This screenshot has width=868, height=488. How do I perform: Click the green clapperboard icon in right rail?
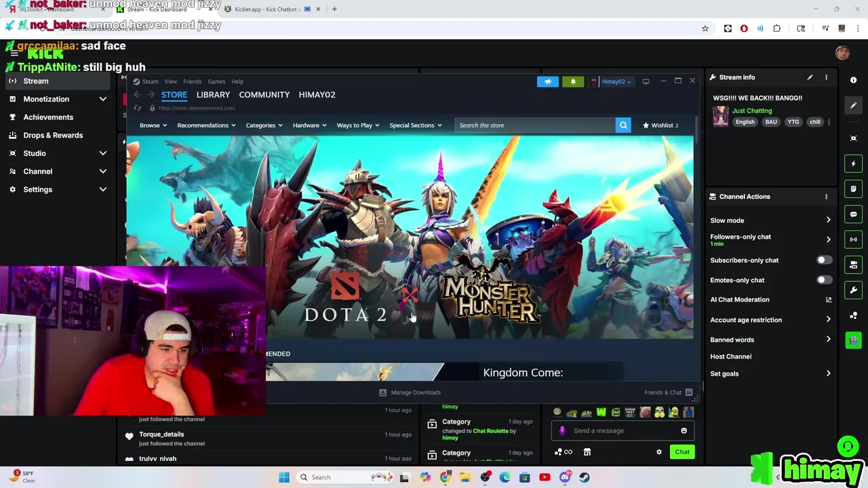[854, 340]
